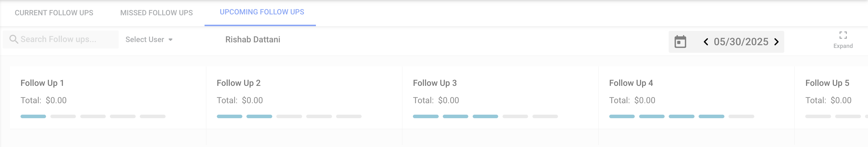The image size is (868, 147).
Task: Click the Rishab Dattani user name
Action: 253,39
